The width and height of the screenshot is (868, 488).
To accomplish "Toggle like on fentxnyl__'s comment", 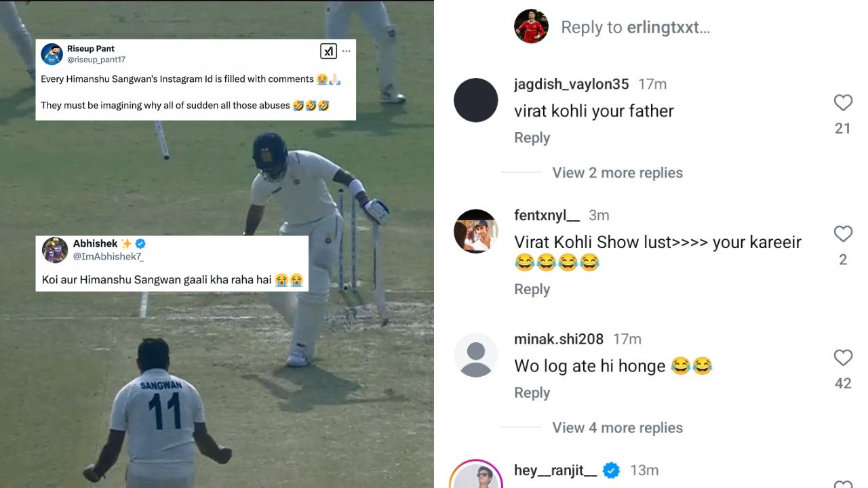I will pyautogui.click(x=843, y=233).
